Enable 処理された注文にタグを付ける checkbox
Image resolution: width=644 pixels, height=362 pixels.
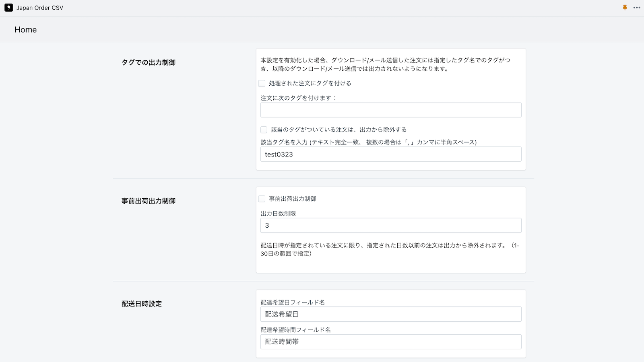pos(262,83)
